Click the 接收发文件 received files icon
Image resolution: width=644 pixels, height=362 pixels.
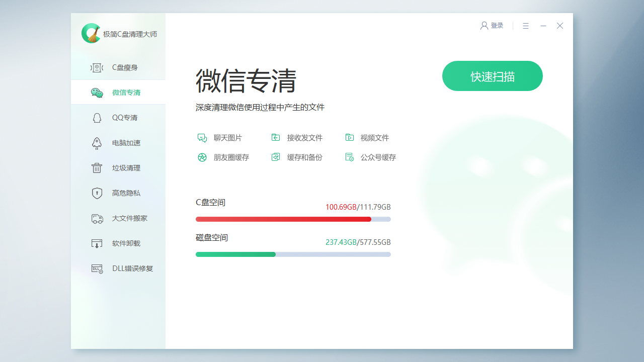(276, 137)
